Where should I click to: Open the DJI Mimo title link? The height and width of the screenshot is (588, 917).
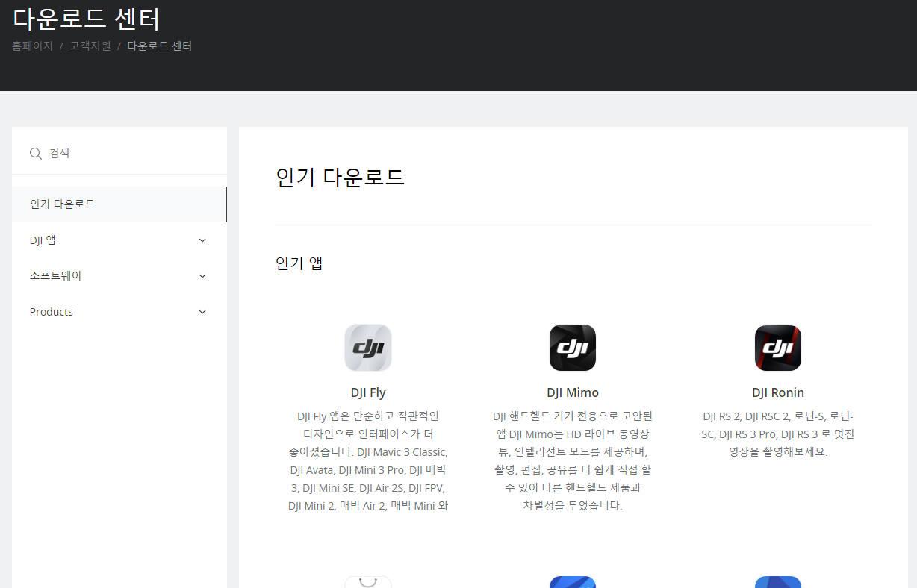(x=573, y=392)
